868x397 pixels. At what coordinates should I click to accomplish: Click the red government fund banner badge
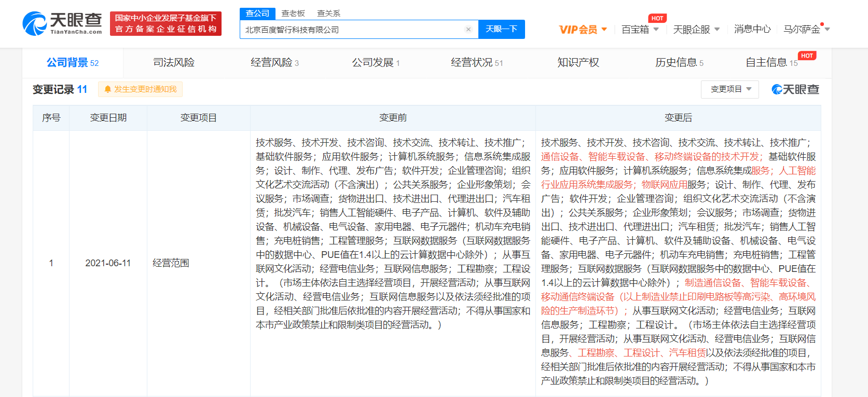pyautogui.click(x=166, y=24)
